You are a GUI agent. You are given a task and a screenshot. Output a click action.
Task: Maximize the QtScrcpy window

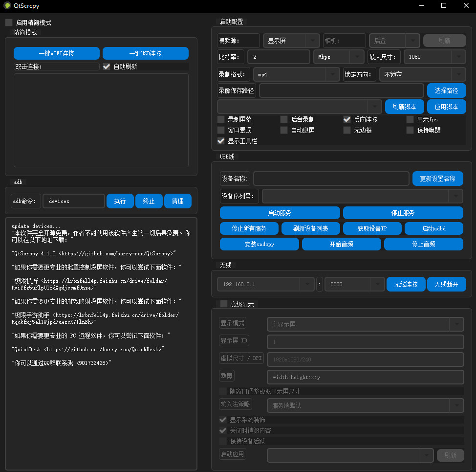(444, 5)
